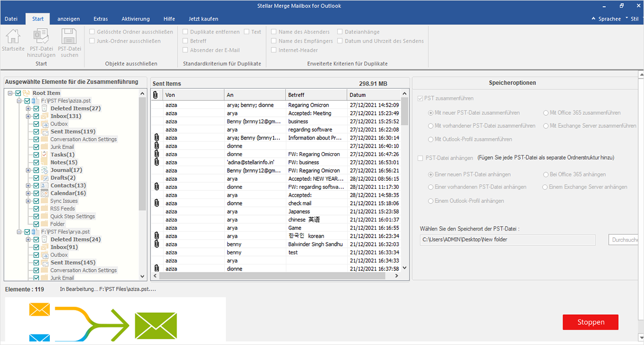Toggle Internet-Header checkbox
This screenshot has height=345, width=644.
[x=274, y=50]
